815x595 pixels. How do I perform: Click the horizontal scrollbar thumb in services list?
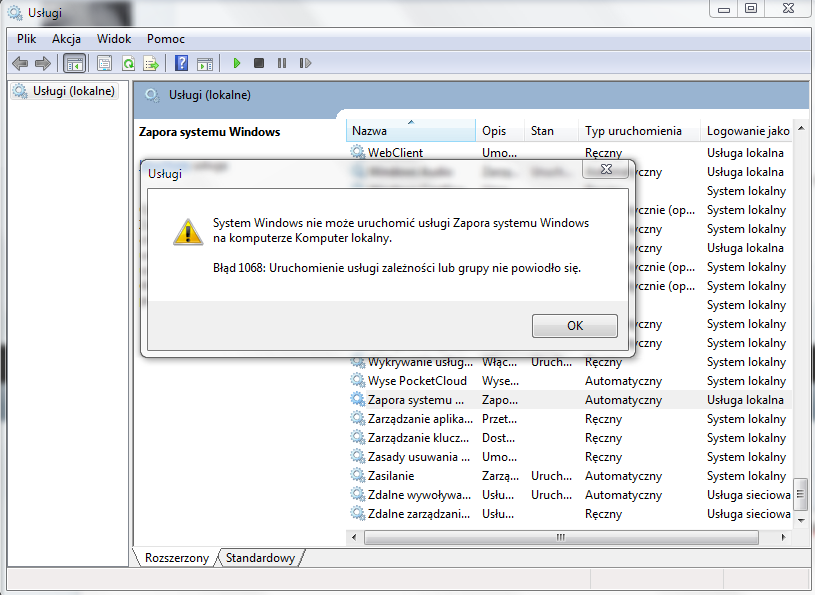click(x=561, y=537)
